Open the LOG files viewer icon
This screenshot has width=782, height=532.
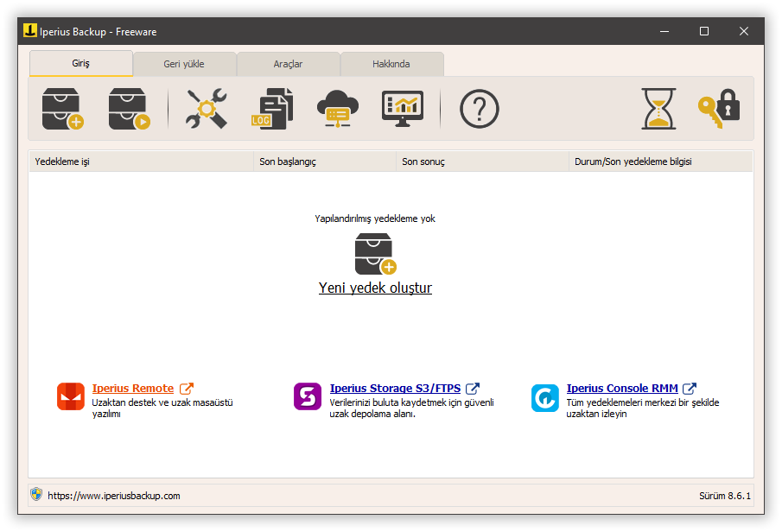pos(272,109)
